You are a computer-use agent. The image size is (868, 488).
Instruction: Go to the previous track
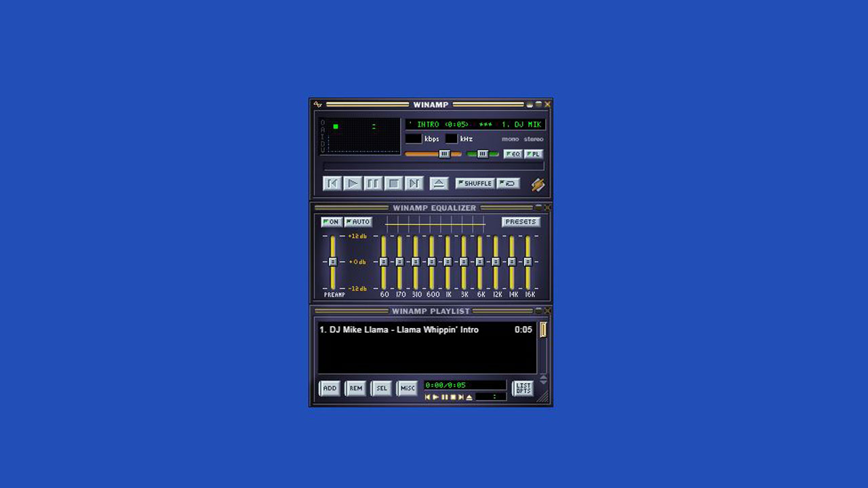click(332, 183)
